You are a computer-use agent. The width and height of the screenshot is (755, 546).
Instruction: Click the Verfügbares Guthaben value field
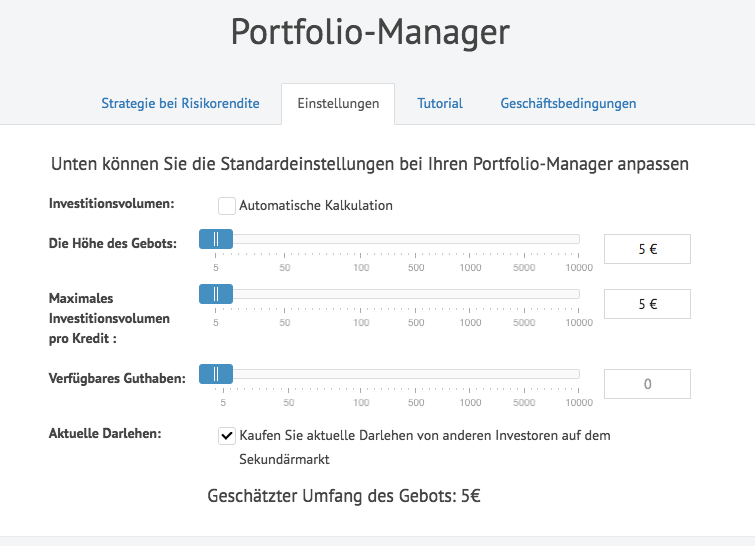pyautogui.click(x=647, y=384)
